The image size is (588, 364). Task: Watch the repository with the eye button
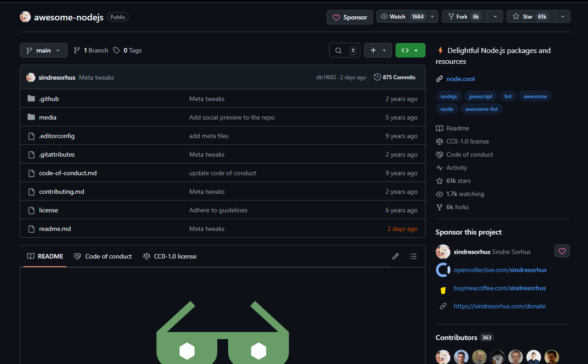click(402, 17)
